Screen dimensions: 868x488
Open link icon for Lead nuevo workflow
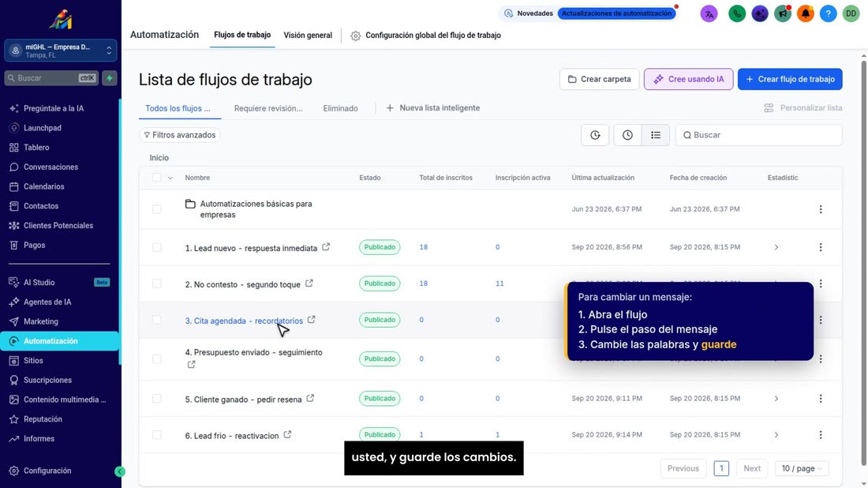coord(326,247)
